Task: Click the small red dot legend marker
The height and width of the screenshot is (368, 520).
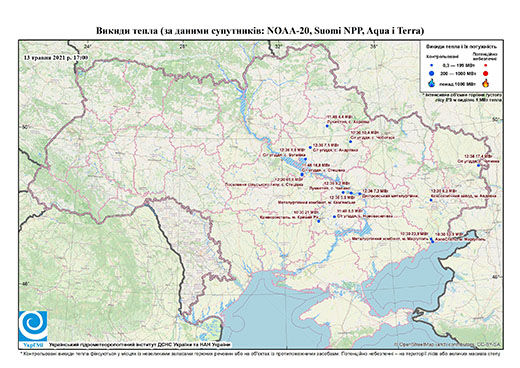Action: pyautogui.click(x=485, y=65)
